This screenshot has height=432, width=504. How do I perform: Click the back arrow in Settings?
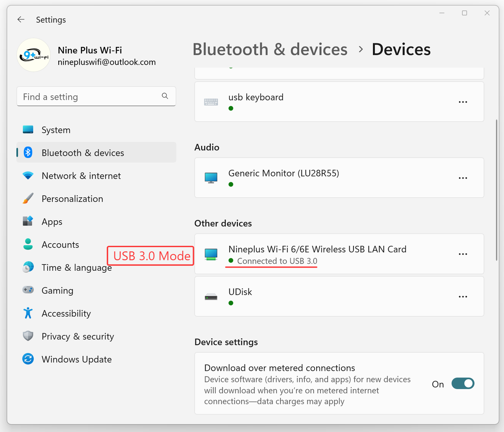click(21, 19)
